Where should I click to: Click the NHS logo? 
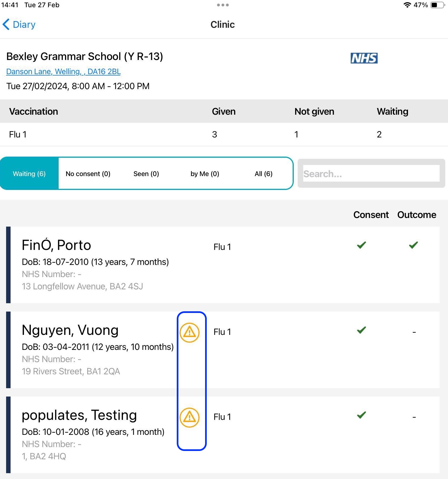click(364, 58)
